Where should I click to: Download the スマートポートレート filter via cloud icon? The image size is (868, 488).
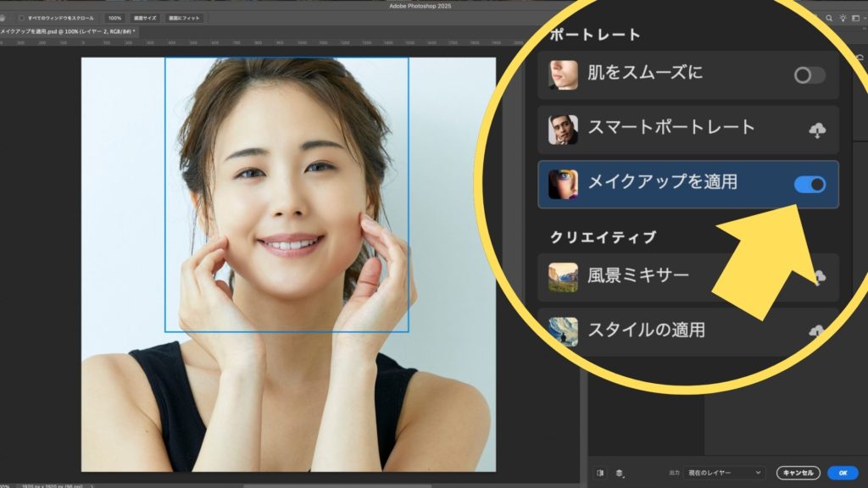point(817,130)
